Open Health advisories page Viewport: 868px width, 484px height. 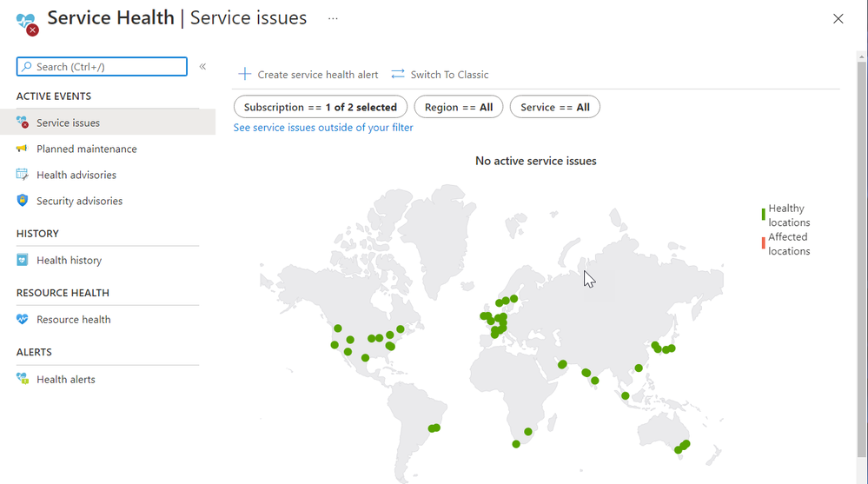(x=76, y=175)
